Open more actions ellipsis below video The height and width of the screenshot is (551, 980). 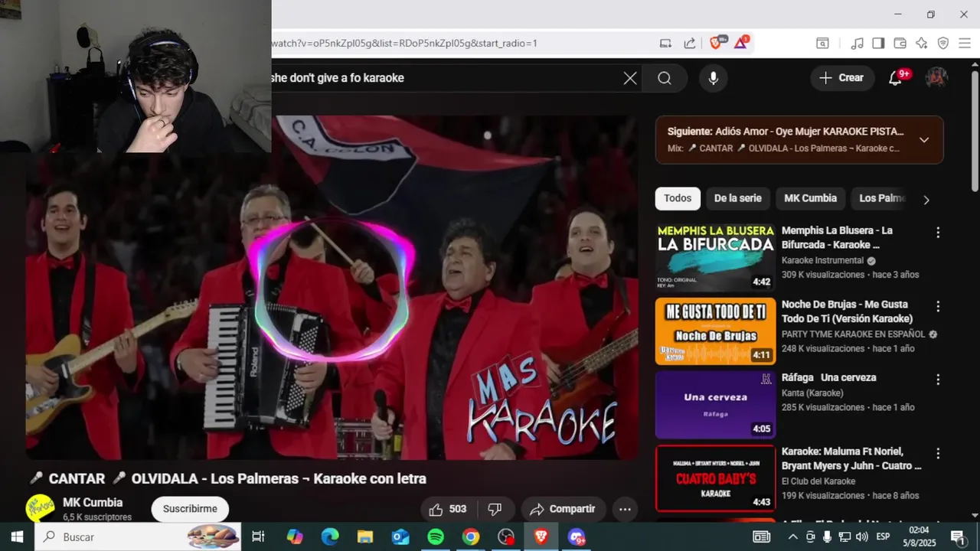pos(625,509)
